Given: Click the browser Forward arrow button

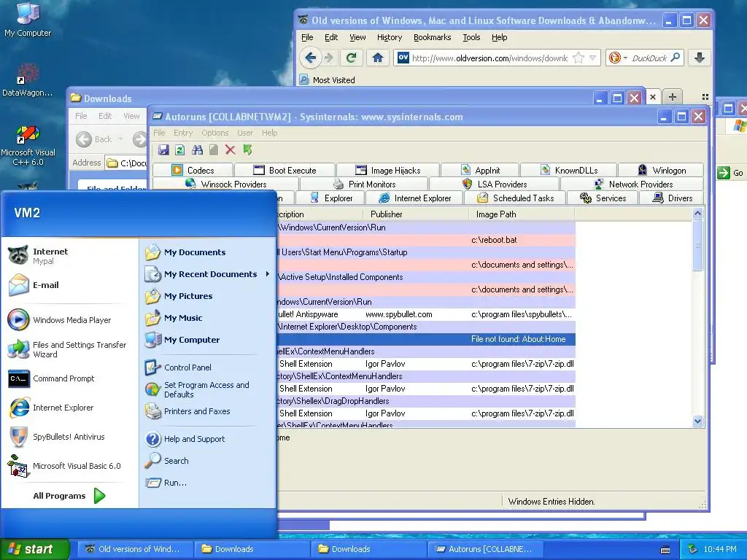Looking at the screenshot, I should [329, 58].
